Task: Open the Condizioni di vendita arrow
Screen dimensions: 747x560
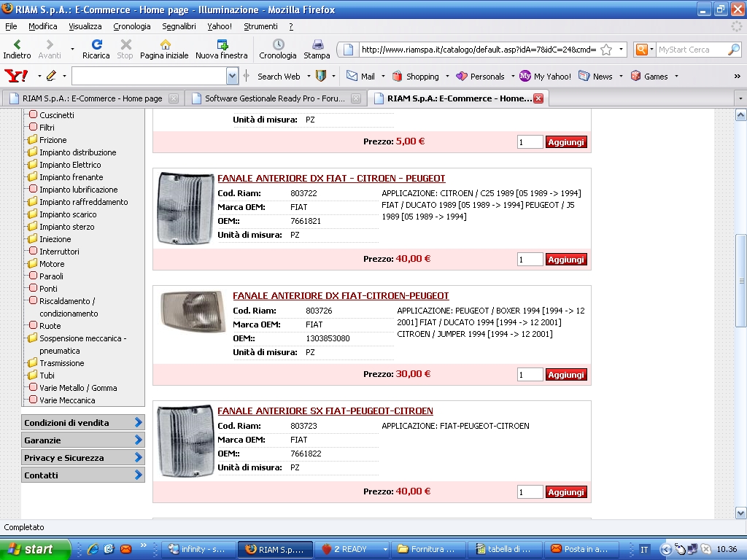Action: pyautogui.click(x=138, y=422)
